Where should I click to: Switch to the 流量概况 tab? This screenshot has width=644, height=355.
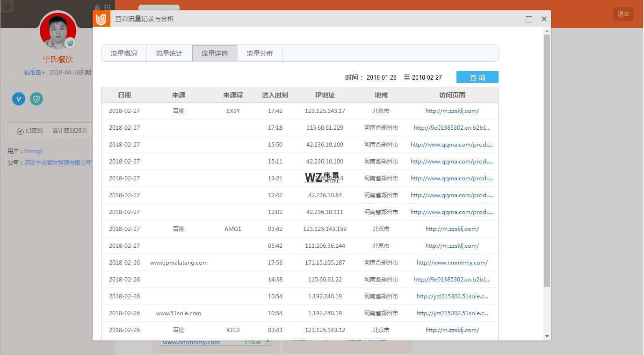[124, 53]
